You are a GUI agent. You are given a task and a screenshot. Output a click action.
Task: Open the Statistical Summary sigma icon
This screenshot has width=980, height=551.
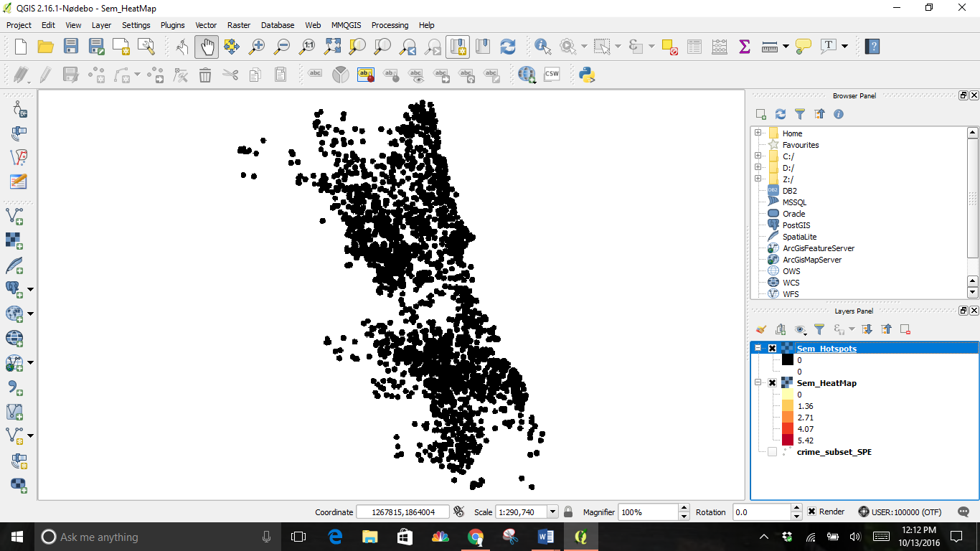pos(744,47)
